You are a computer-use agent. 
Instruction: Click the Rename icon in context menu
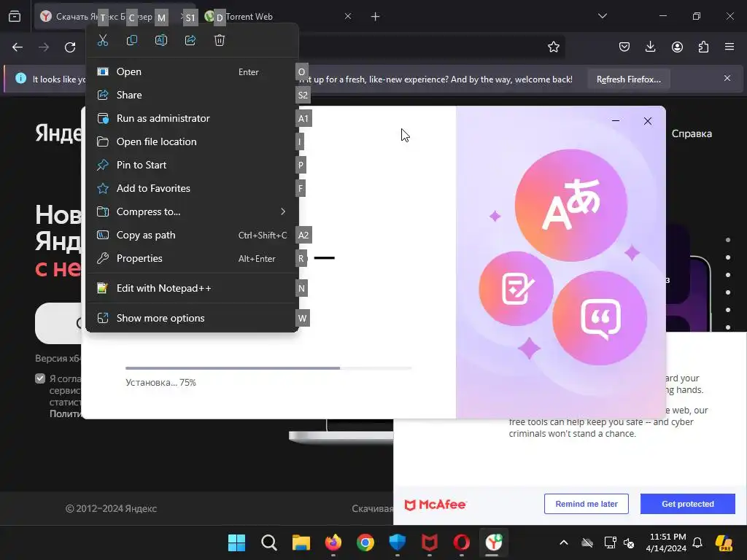point(161,41)
